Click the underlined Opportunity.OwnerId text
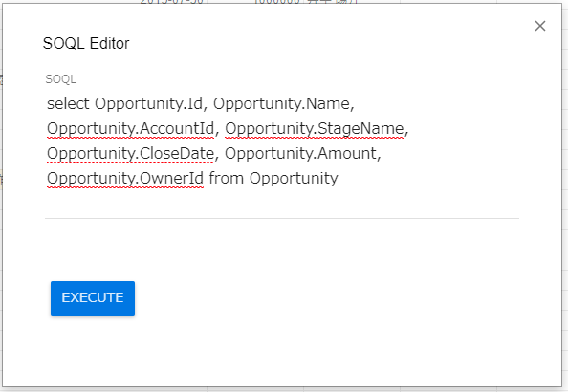568x392 pixels. coord(125,178)
